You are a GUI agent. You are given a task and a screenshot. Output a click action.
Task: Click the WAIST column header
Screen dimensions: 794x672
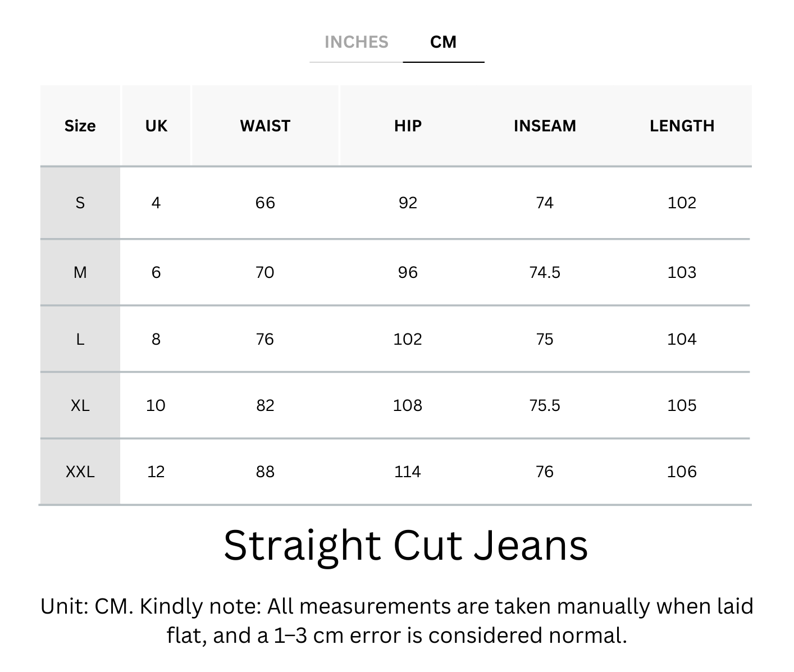pyautogui.click(x=265, y=126)
